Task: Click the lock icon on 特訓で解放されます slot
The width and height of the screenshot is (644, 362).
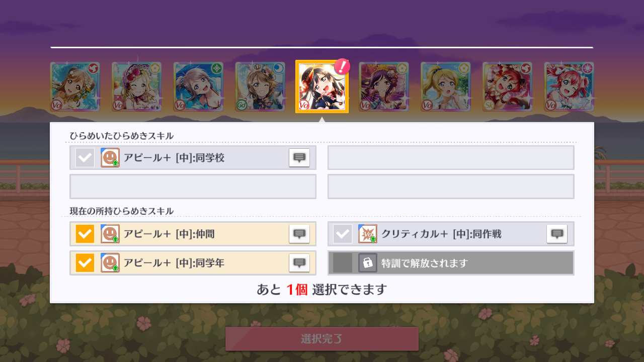Action: [368, 262]
